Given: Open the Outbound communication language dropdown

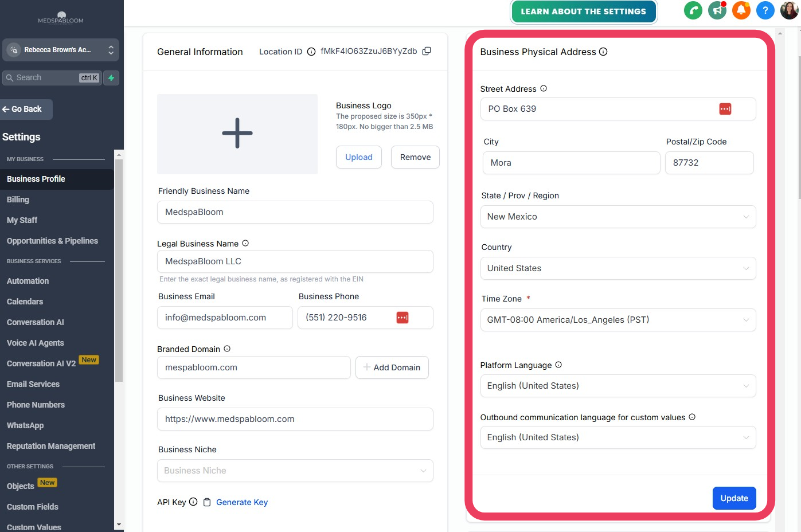Looking at the screenshot, I should [x=618, y=437].
